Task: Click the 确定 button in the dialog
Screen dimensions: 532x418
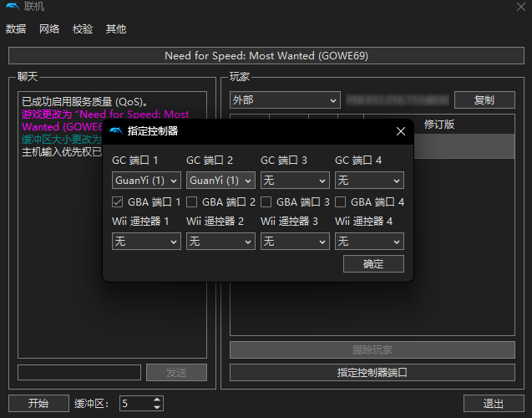Action: pos(373,264)
